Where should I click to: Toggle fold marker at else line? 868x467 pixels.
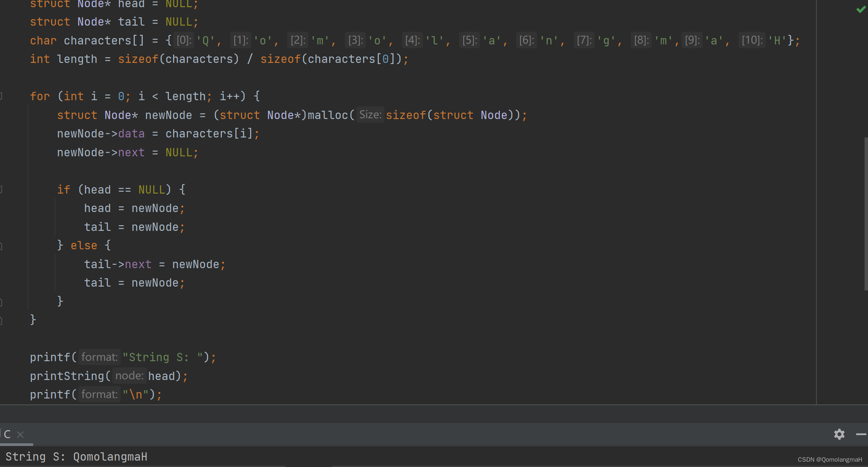[1, 246]
